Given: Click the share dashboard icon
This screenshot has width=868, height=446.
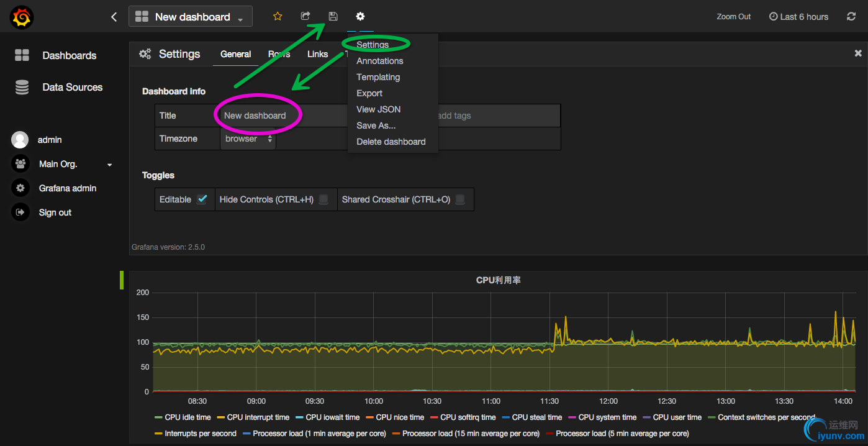Looking at the screenshot, I should coord(305,17).
